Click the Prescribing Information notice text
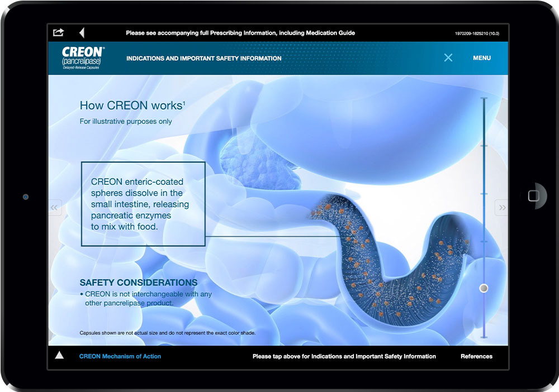Image resolution: width=559 pixels, height=392 pixels. pyautogui.click(x=240, y=33)
